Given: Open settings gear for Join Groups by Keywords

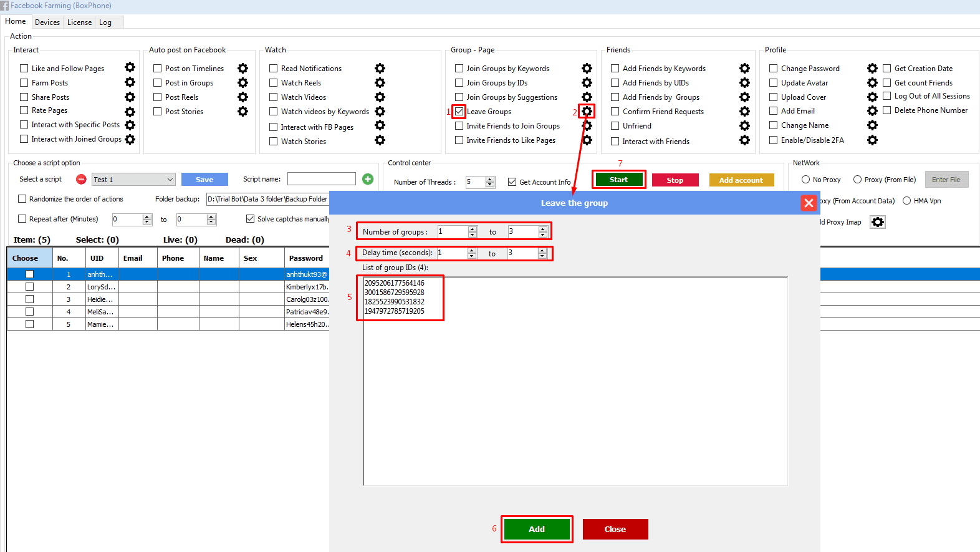Looking at the screenshot, I should click(x=587, y=68).
